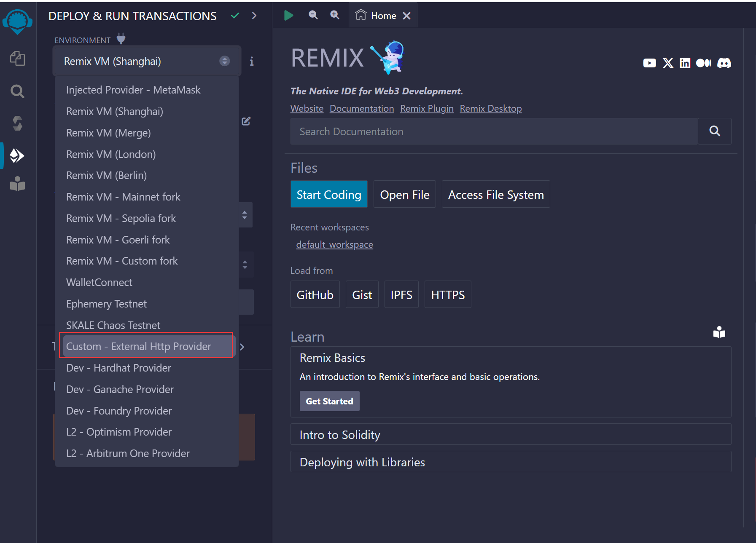
Task: Open the Remix LinkedIn icon
Action: coord(685,63)
